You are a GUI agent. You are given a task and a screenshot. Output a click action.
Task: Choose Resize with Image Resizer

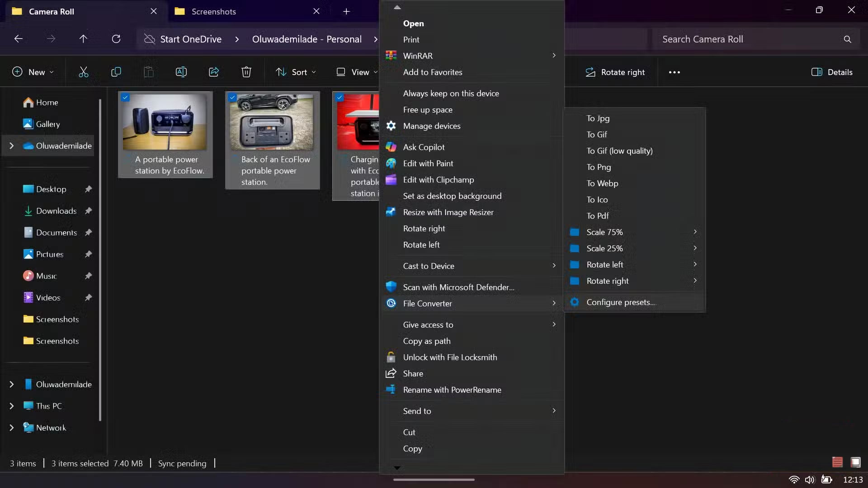click(448, 212)
